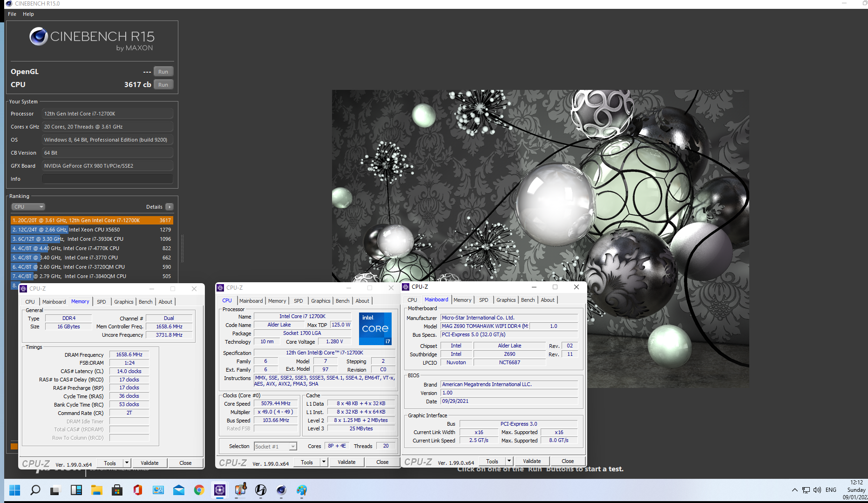Open Mainboard tab in middle CPU-Z window
This screenshot has width=868, height=503.
coord(251,301)
